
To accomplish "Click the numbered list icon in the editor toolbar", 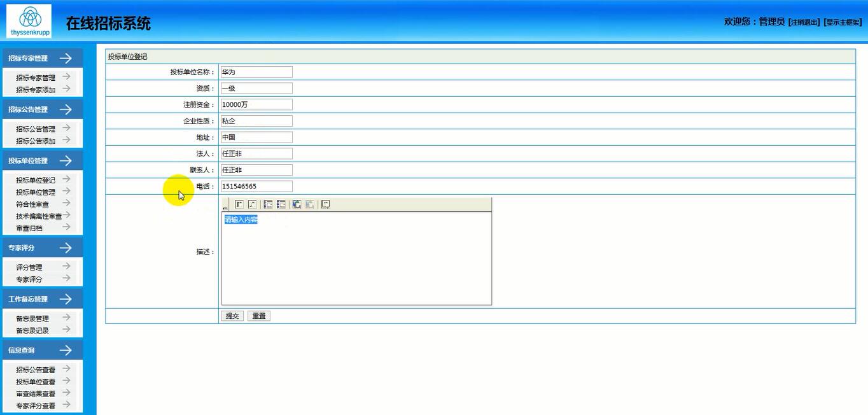I will pyautogui.click(x=268, y=204).
